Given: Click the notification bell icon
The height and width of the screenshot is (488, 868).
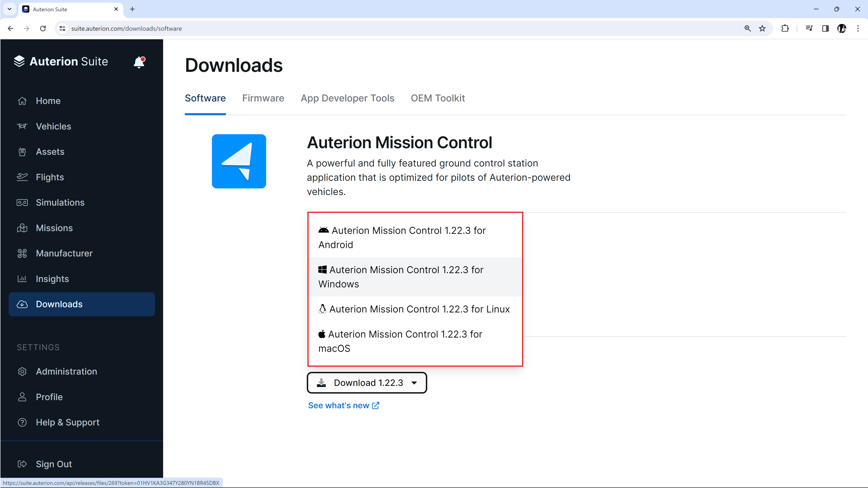Looking at the screenshot, I should click(x=139, y=62).
